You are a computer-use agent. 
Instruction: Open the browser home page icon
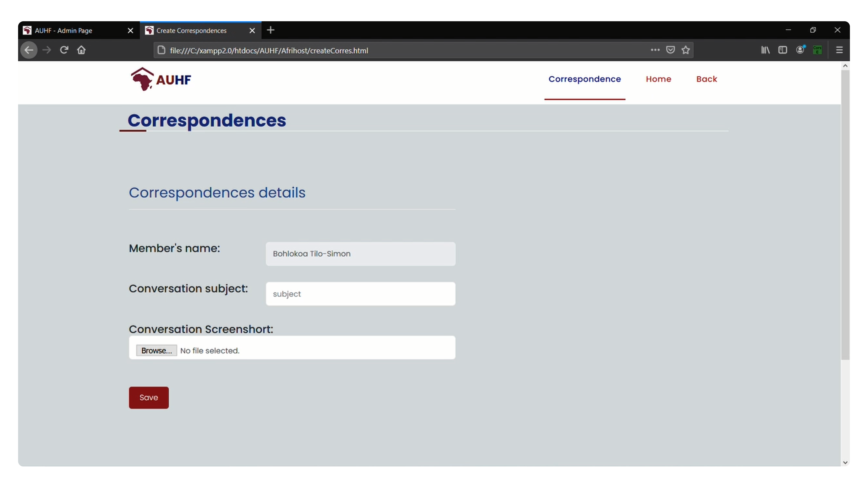tap(81, 50)
